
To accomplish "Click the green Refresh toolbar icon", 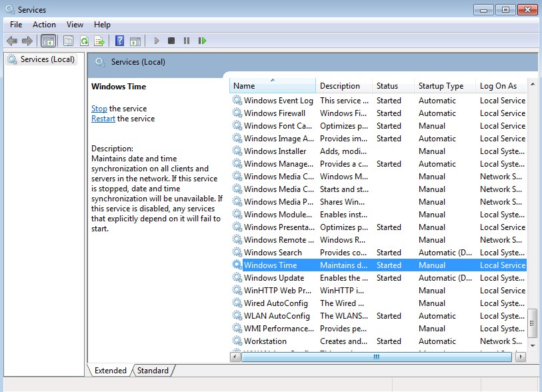I will coord(84,41).
